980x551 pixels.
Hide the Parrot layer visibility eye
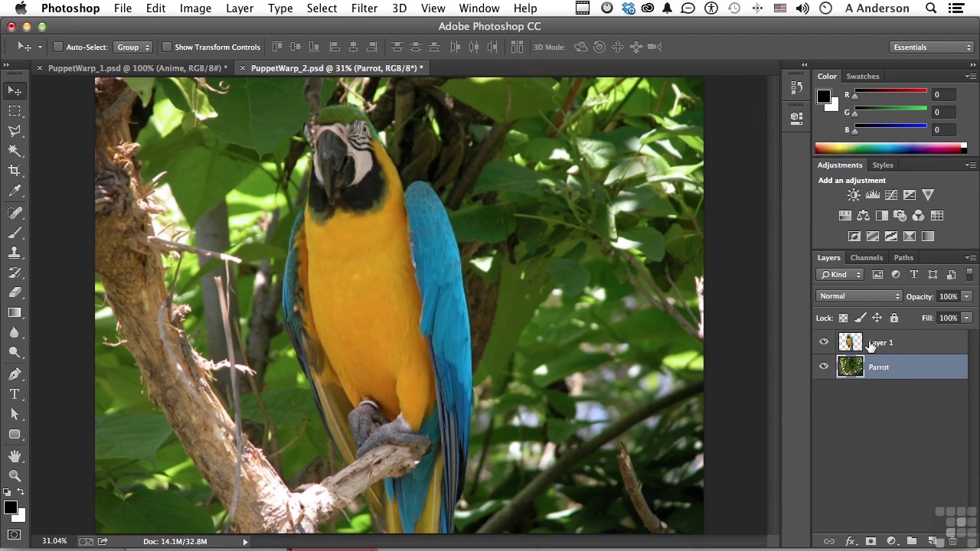824,367
